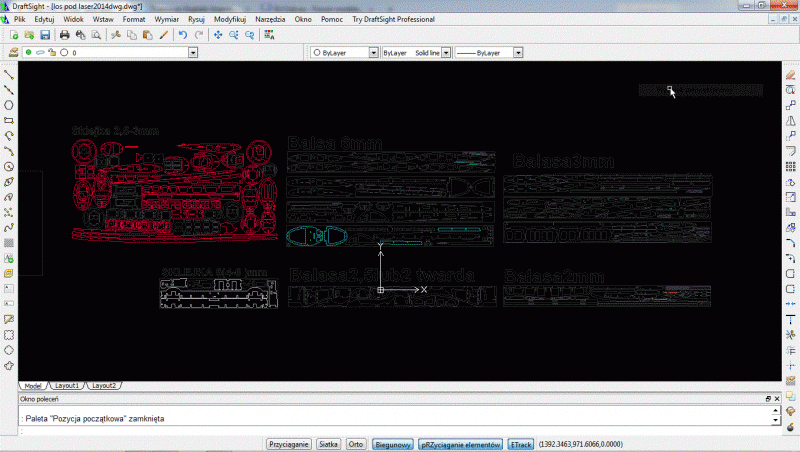Image resolution: width=800 pixels, height=452 pixels.
Task: Click the Save file icon
Action: [x=45, y=35]
